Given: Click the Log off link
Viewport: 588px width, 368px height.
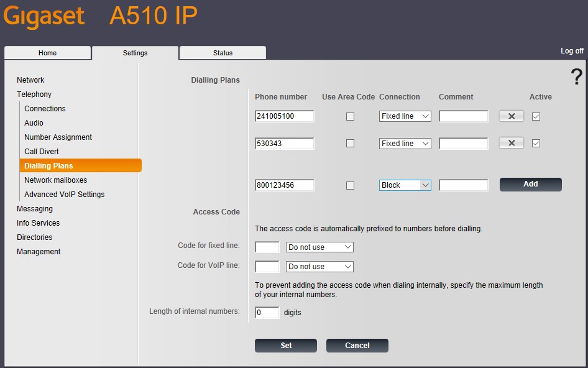Looking at the screenshot, I should click(572, 50).
